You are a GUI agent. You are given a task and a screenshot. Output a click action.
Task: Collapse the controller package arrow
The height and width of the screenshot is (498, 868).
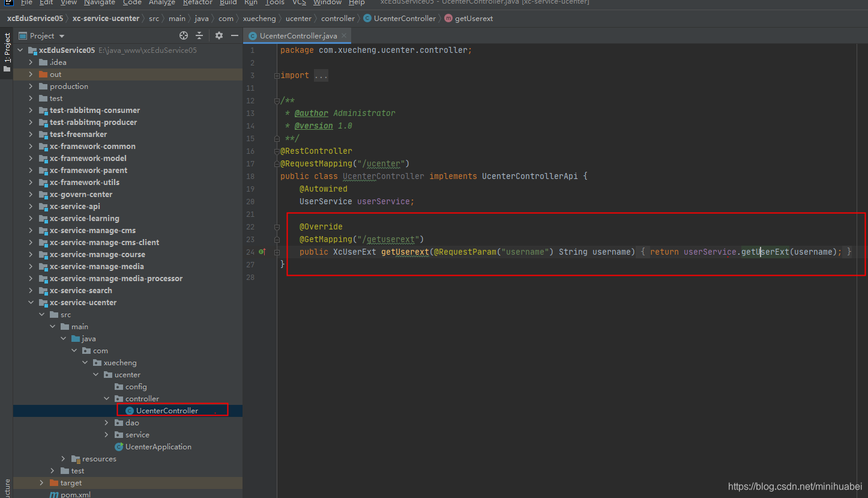tap(107, 399)
